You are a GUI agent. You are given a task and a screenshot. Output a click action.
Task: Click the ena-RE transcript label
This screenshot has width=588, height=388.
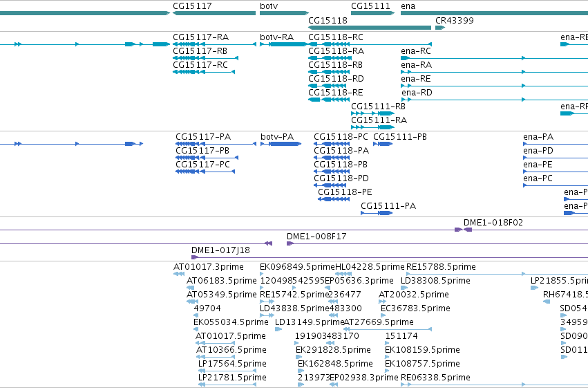415,79
